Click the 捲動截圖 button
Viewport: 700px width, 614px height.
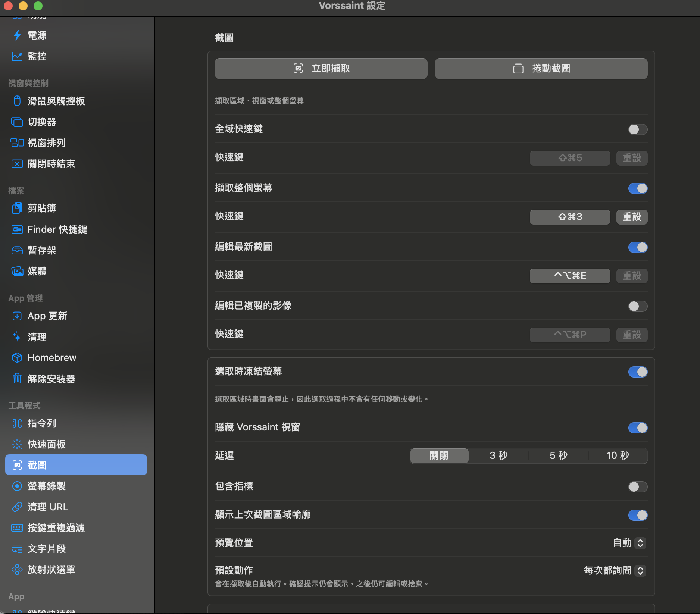[541, 68]
